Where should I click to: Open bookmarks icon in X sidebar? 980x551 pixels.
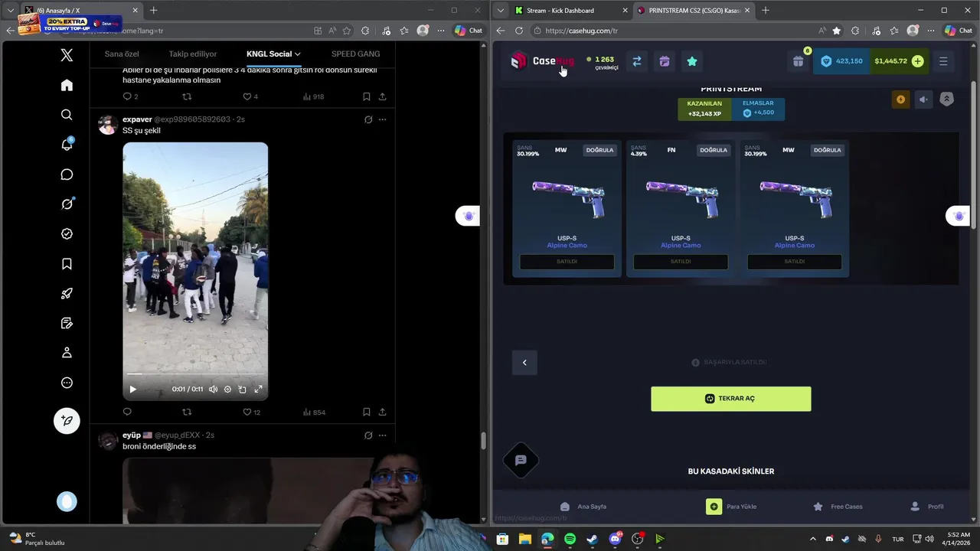[x=67, y=264]
